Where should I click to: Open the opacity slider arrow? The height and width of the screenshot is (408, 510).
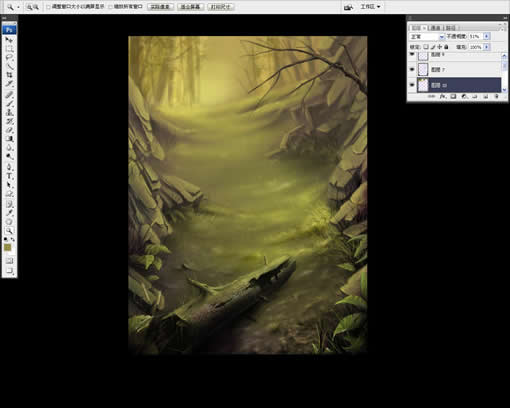pos(487,36)
